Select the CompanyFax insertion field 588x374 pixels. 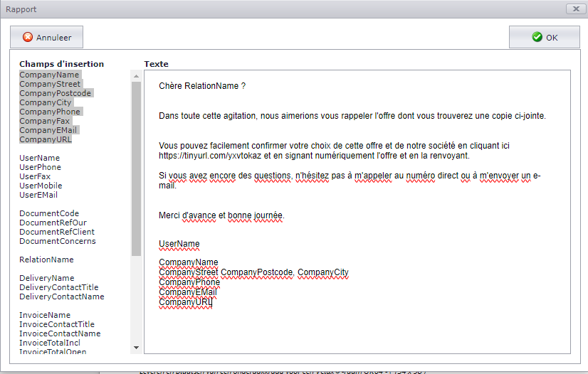45,121
